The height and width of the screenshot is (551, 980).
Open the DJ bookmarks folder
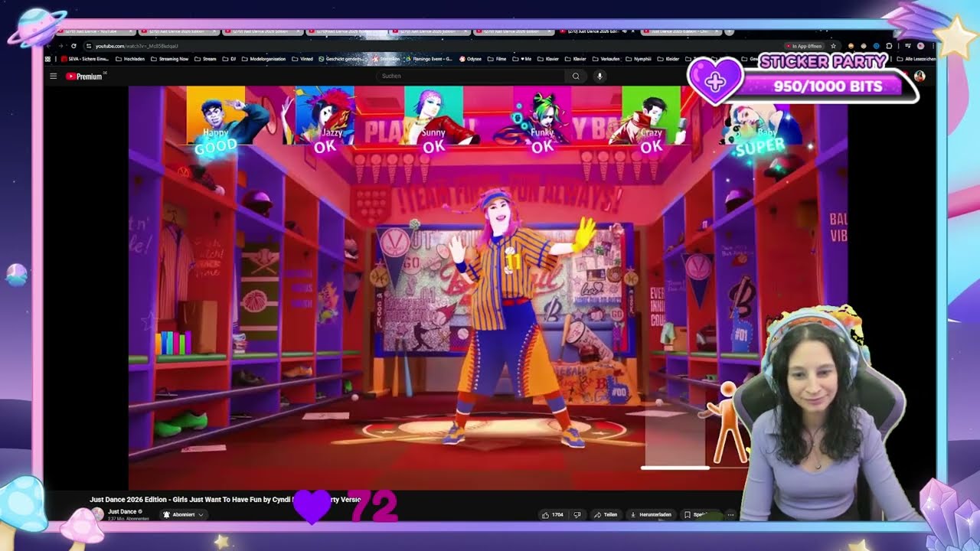[x=229, y=59]
